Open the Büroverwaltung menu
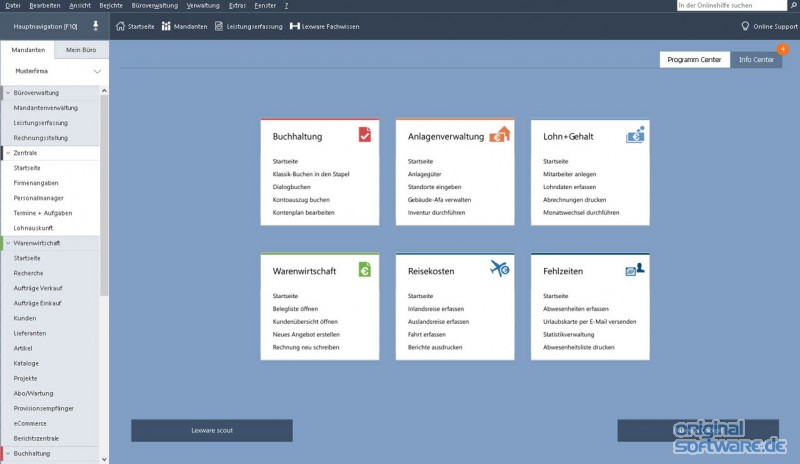Viewport: 800px width, 464px height. click(x=155, y=5)
